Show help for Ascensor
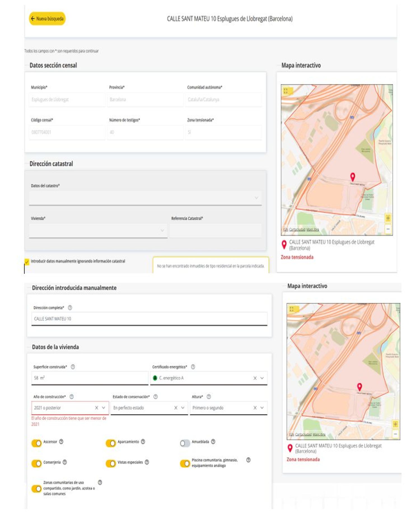Screen dimensions: 420x520 (x=61, y=442)
